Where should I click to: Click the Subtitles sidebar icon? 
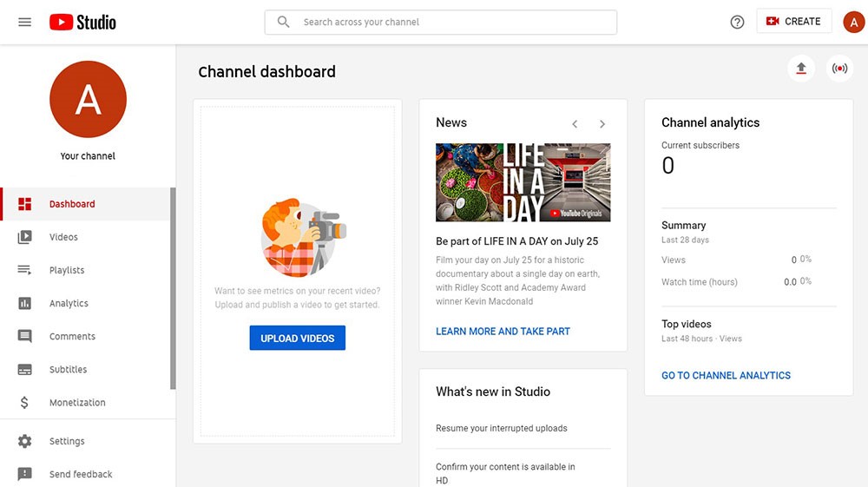pos(25,370)
